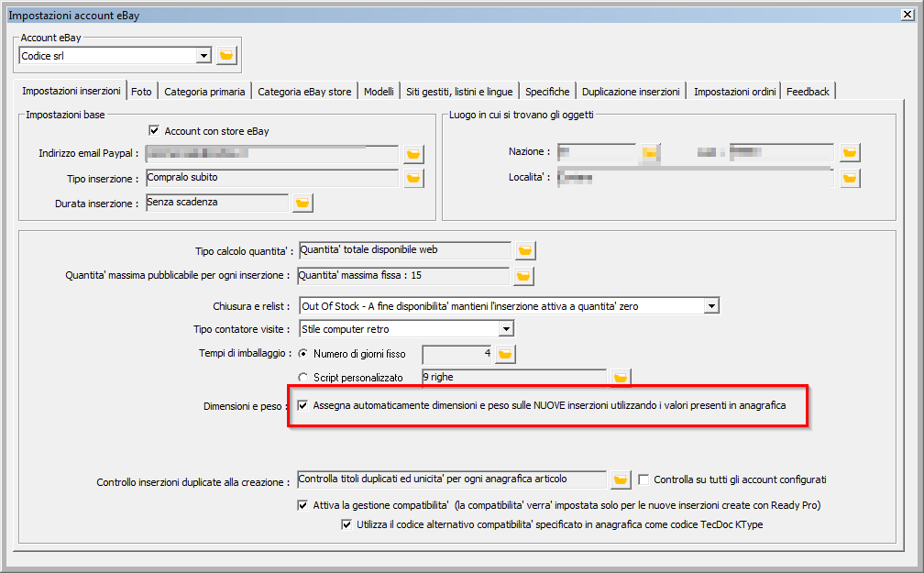Open folder icon beside Durata inserzione
Image resolution: width=924 pixels, height=573 pixels.
pyautogui.click(x=302, y=203)
